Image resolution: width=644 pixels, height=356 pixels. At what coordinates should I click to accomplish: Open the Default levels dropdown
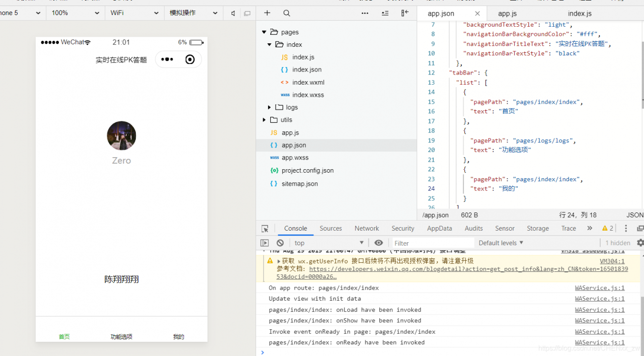pos(501,243)
